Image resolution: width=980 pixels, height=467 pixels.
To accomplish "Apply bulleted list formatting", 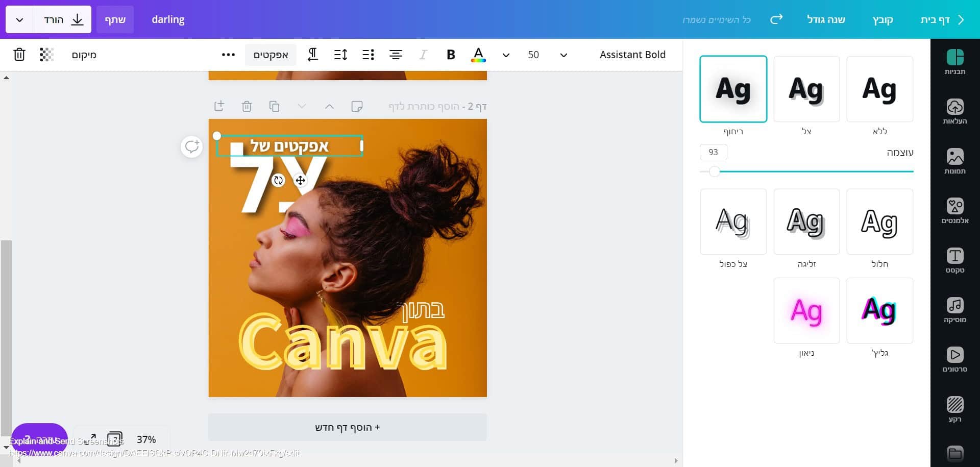I will click(368, 55).
